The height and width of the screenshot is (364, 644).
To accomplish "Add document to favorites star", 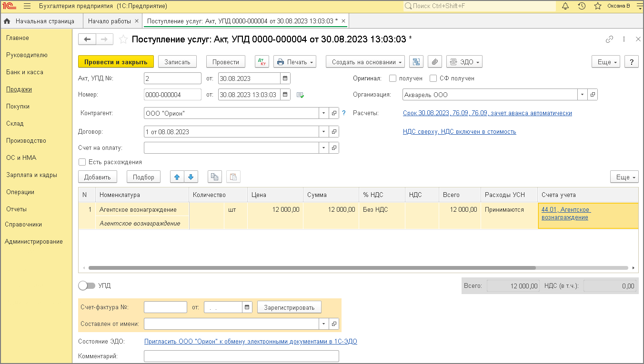I will tap(123, 39).
